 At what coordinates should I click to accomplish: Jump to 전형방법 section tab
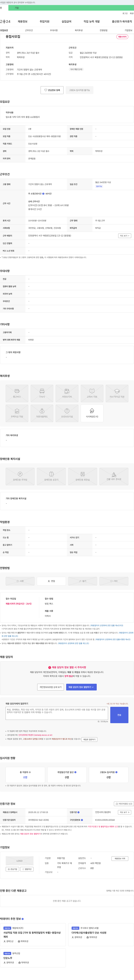[x=104, y=30]
